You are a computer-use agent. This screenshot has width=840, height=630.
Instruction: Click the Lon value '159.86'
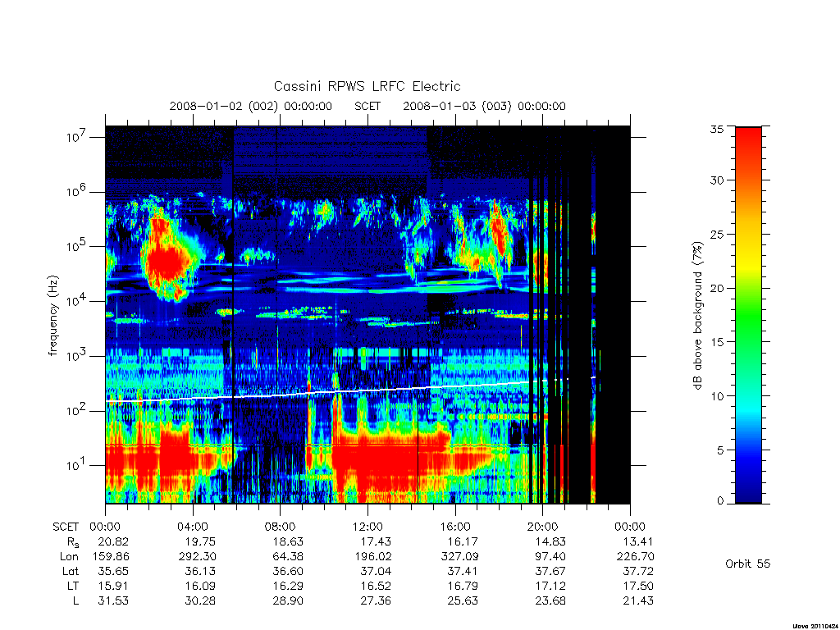point(111,557)
